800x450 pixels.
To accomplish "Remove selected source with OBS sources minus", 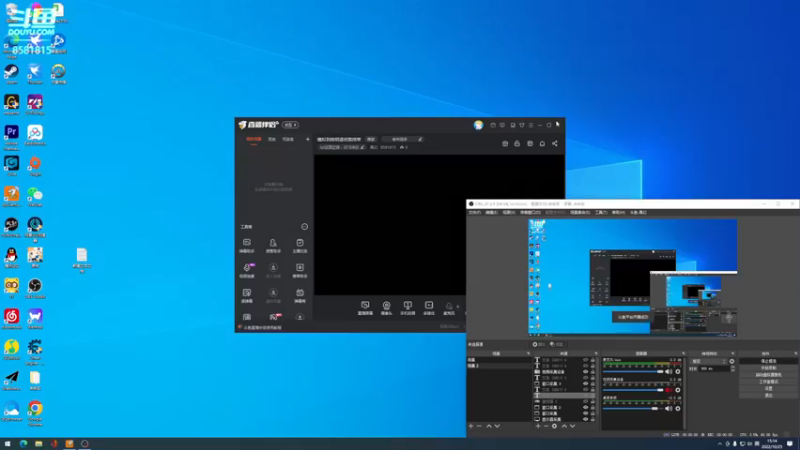I will point(546,426).
